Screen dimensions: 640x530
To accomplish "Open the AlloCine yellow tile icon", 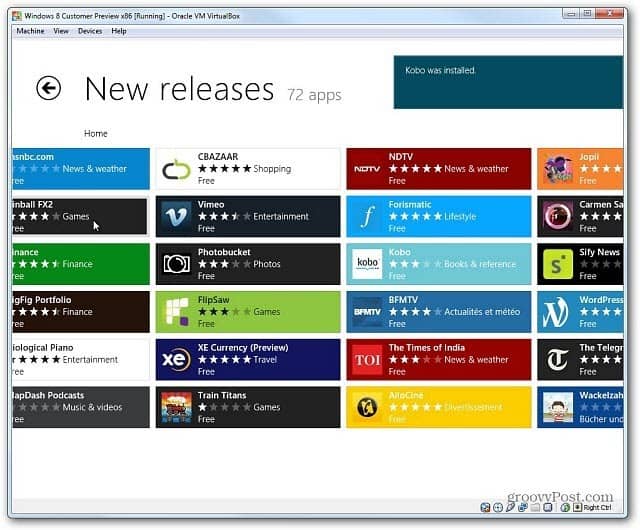I will point(367,408).
